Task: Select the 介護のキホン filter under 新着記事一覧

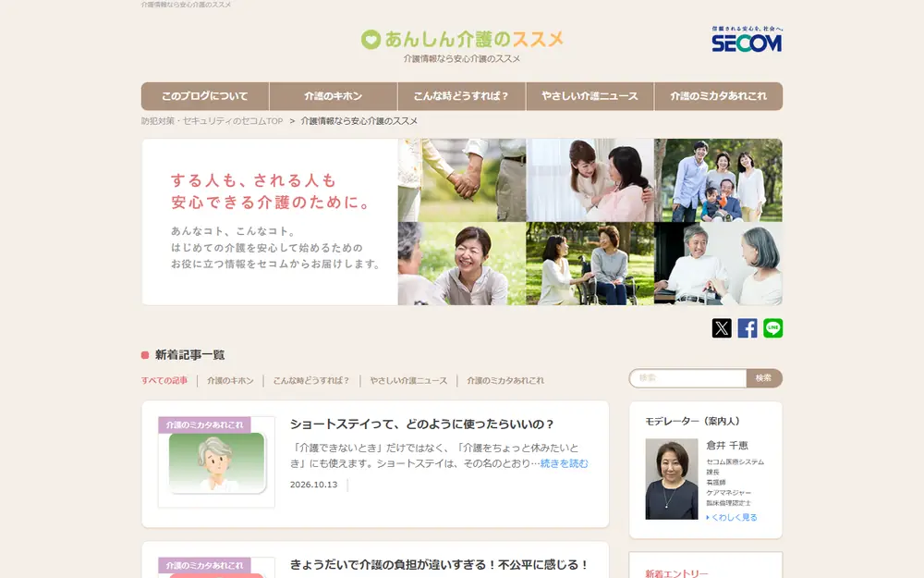Action: tap(230, 380)
